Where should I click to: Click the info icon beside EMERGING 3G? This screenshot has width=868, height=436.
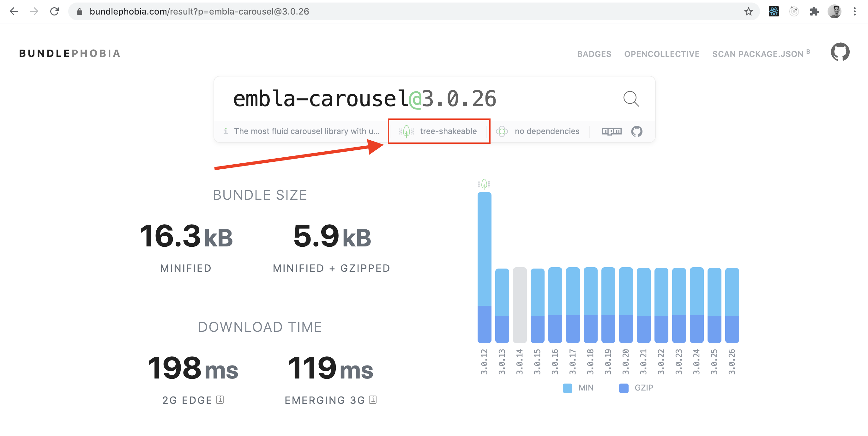coord(373,400)
